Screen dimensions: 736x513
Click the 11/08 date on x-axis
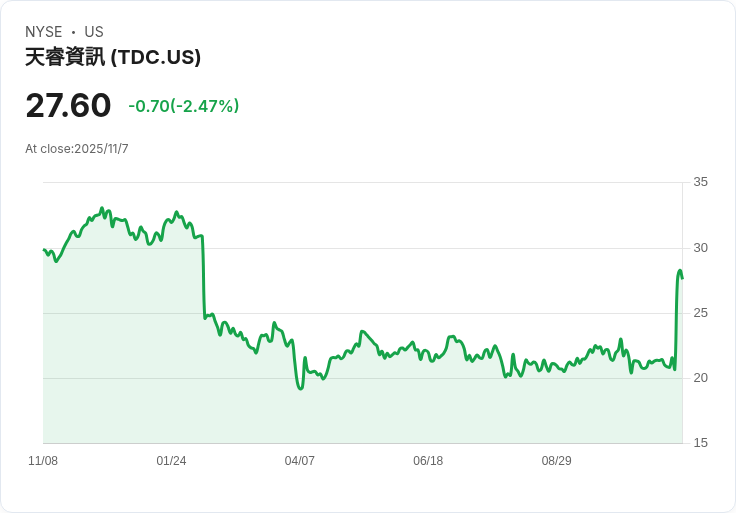(43, 461)
